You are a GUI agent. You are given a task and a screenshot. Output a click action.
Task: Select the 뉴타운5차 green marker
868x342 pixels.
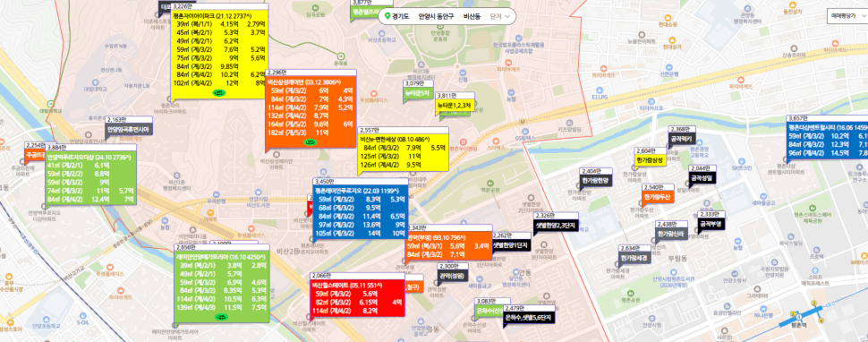(417, 93)
